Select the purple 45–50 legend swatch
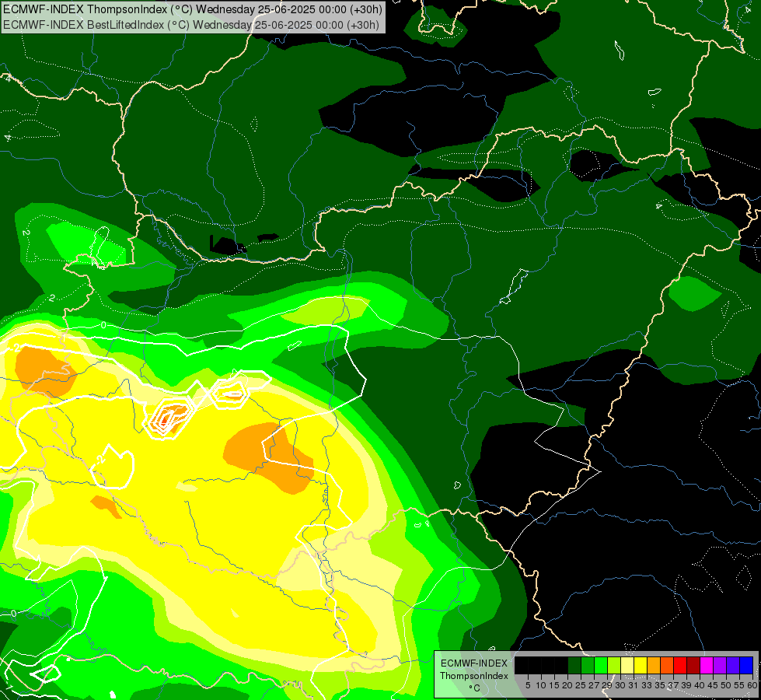The width and height of the screenshot is (761, 700). [720, 665]
